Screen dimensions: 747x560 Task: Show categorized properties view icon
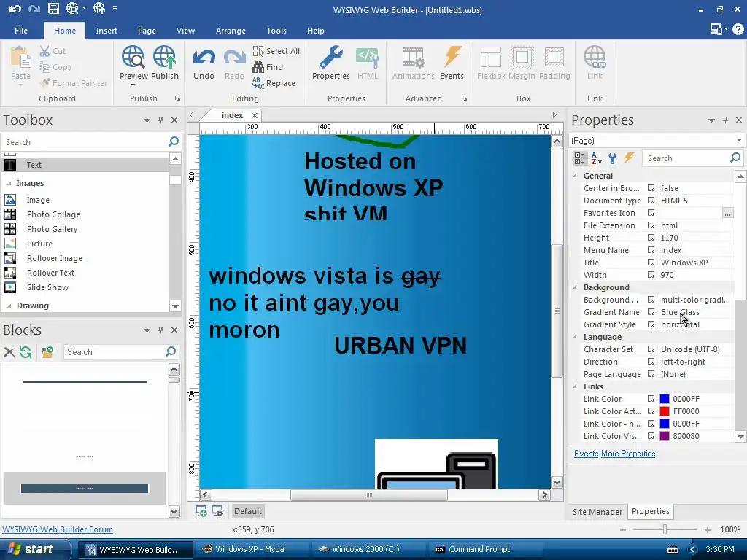coord(580,158)
